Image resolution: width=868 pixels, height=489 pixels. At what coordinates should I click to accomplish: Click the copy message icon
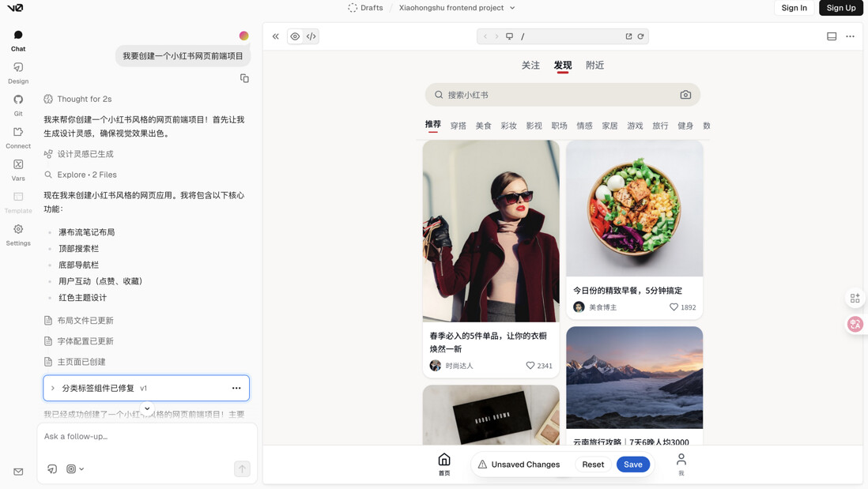point(244,78)
